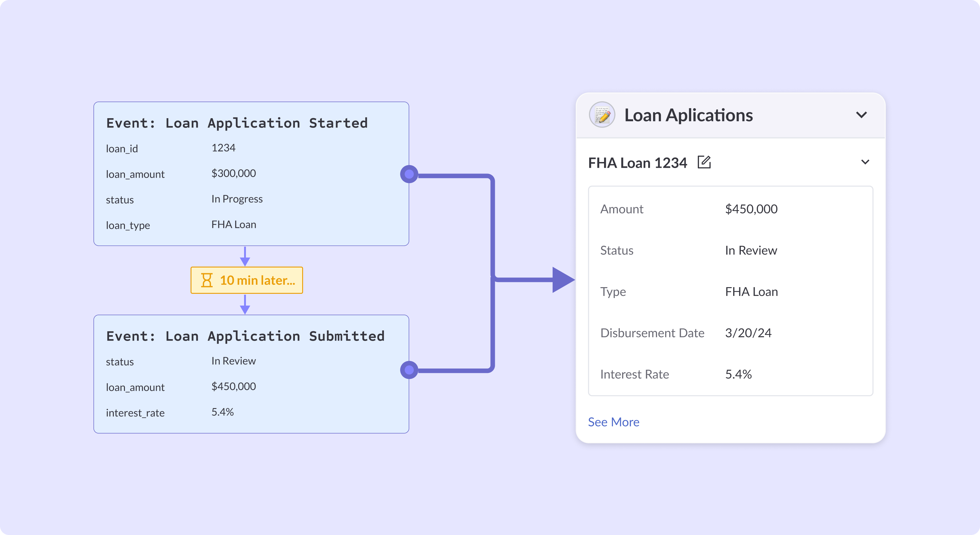The height and width of the screenshot is (535, 980).
Task: Select the In Progress status value
Action: click(x=237, y=199)
